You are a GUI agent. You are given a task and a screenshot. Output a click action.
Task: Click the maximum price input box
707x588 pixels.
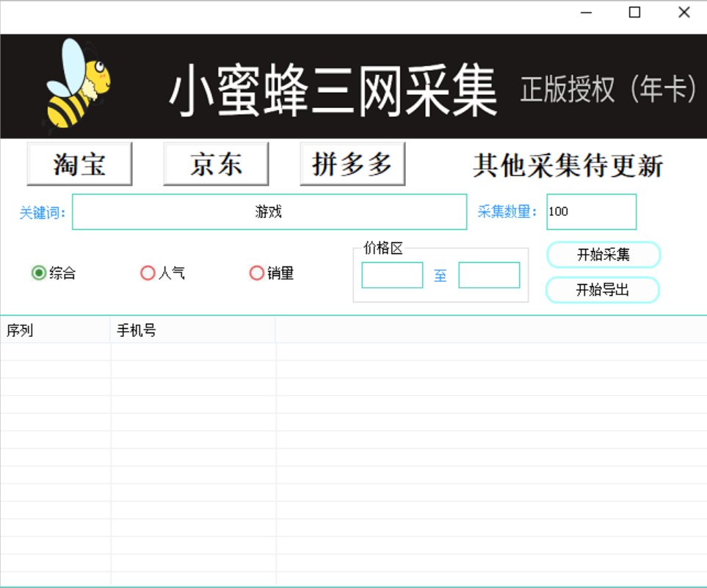488,275
